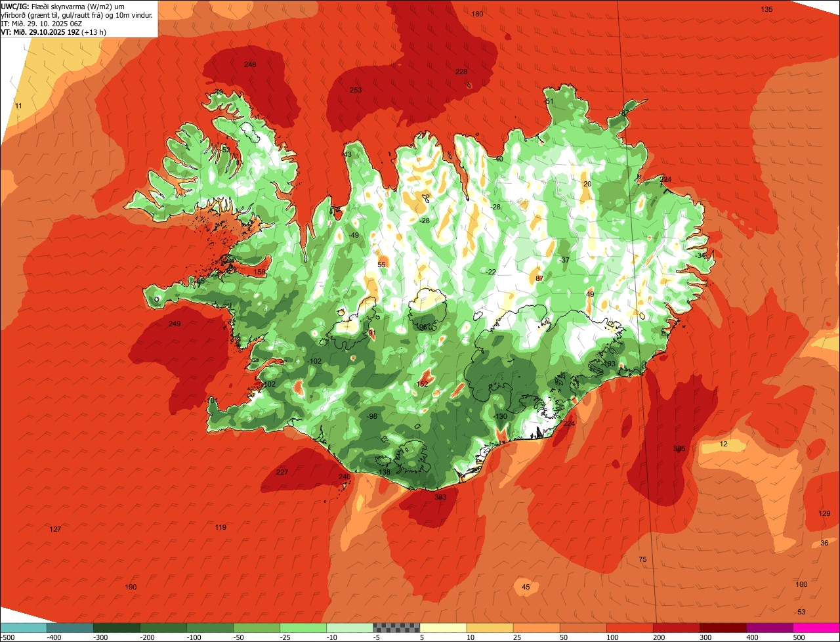The height and width of the screenshot is (642, 840).
Task: Click the '-500' legend label
Action: click(x=7, y=637)
